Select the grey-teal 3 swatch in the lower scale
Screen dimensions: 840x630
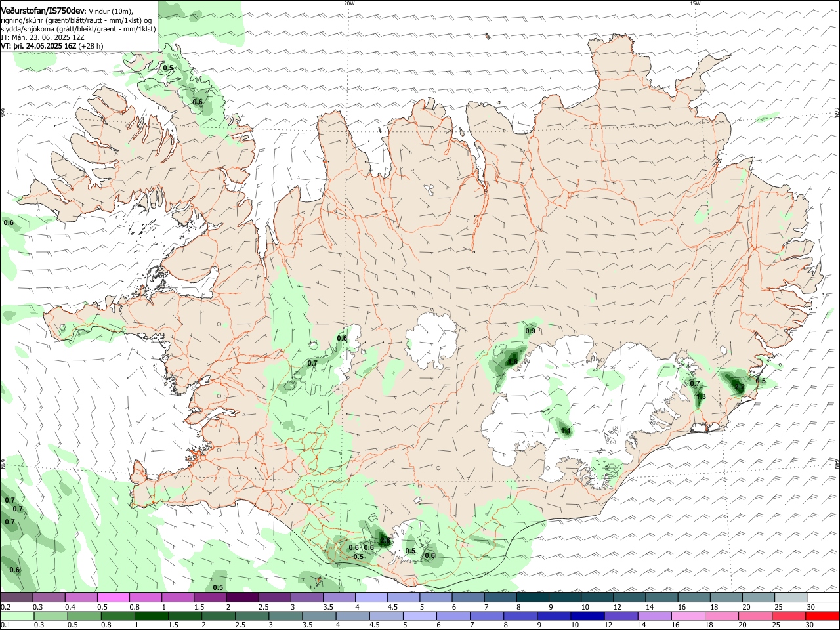286,616
